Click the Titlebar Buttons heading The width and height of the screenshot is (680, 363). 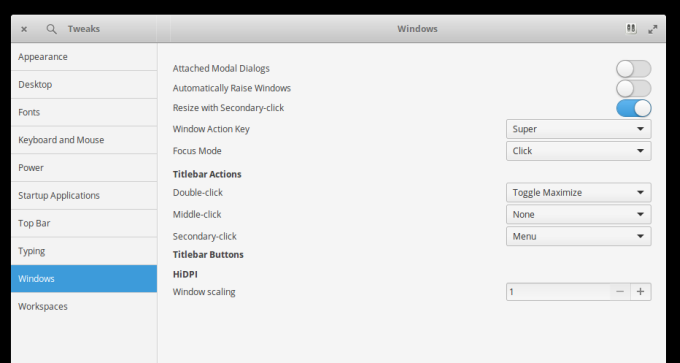(208, 255)
